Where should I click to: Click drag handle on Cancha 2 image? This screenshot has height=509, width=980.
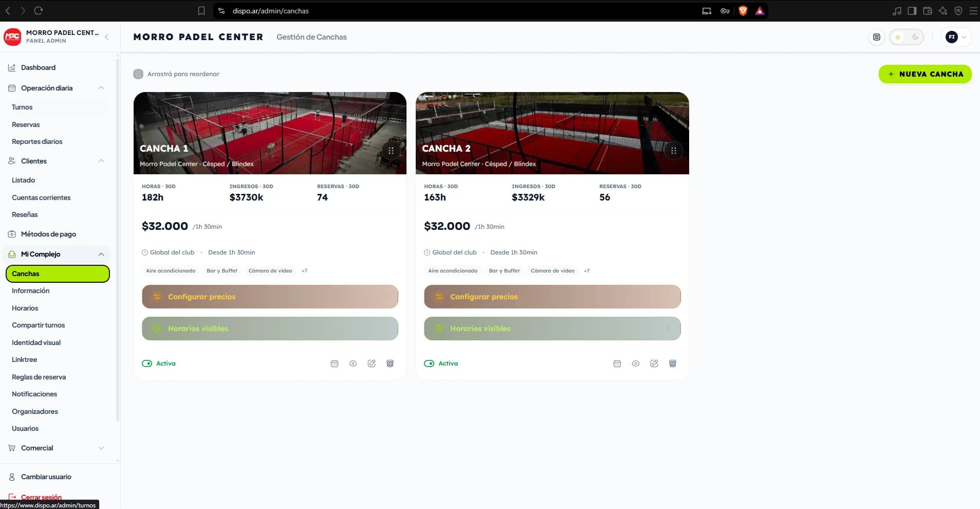[x=673, y=151]
